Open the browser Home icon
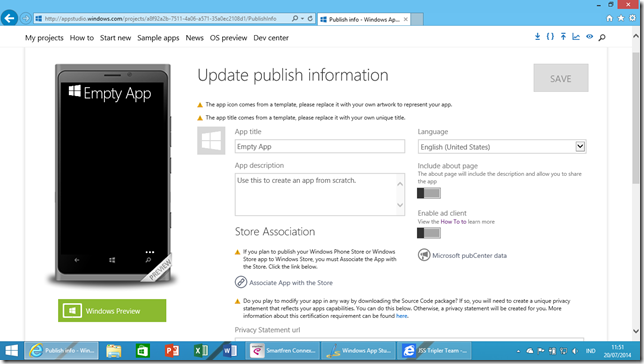Screen dimensions: 644x364 coord(610,18)
